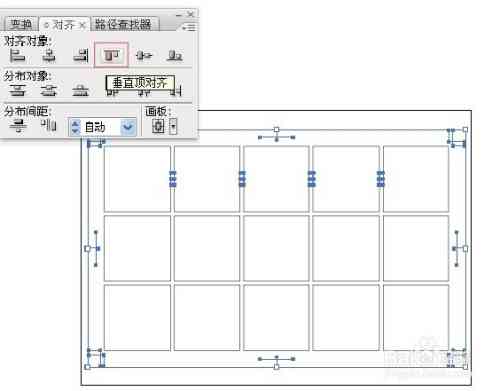Select the vertical distribute top icon
Image resolution: width=500 pixels, height=391 pixels.
17,90
